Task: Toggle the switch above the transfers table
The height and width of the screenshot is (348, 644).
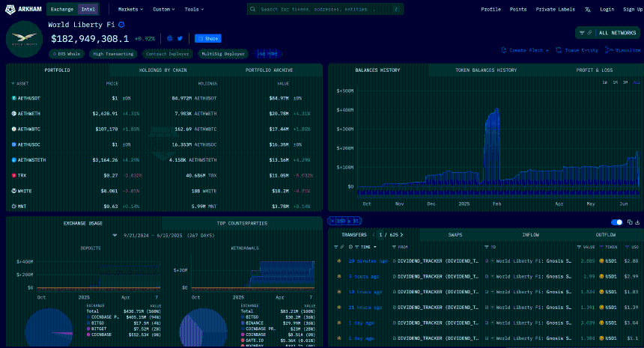Action: [x=616, y=222]
